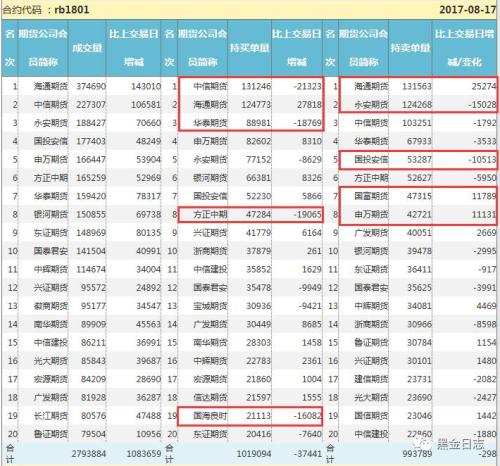This screenshot has width=500, height=466.
Task: Click the 国信期货 company name
Action: tap(371, 416)
